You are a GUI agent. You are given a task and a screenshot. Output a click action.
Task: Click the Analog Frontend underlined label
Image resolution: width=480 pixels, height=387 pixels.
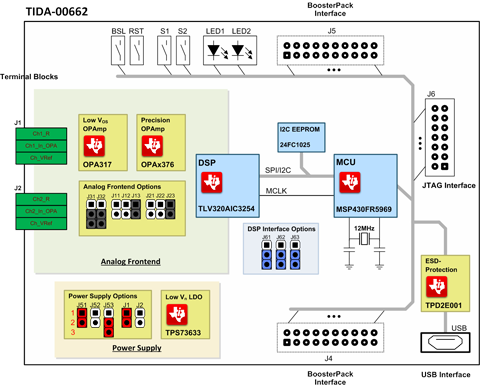click(131, 262)
